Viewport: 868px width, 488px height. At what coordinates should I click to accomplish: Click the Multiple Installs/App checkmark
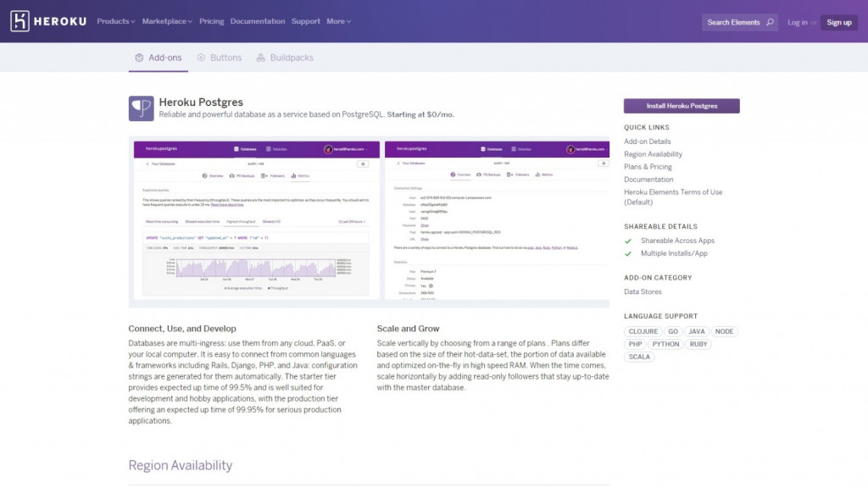click(628, 254)
